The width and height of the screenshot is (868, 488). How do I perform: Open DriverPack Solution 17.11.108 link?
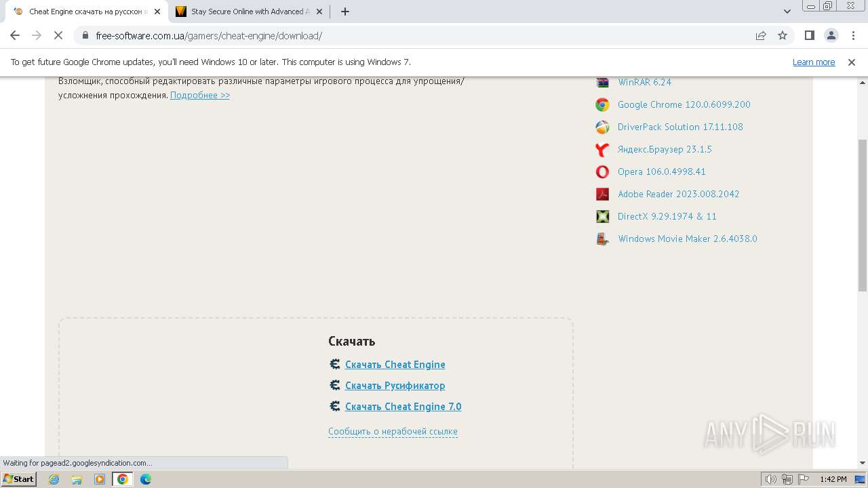pyautogui.click(x=680, y=127)
